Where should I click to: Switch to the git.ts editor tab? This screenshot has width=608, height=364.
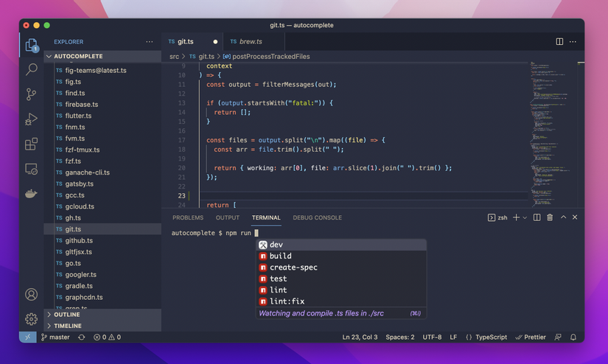pos(192,41)
